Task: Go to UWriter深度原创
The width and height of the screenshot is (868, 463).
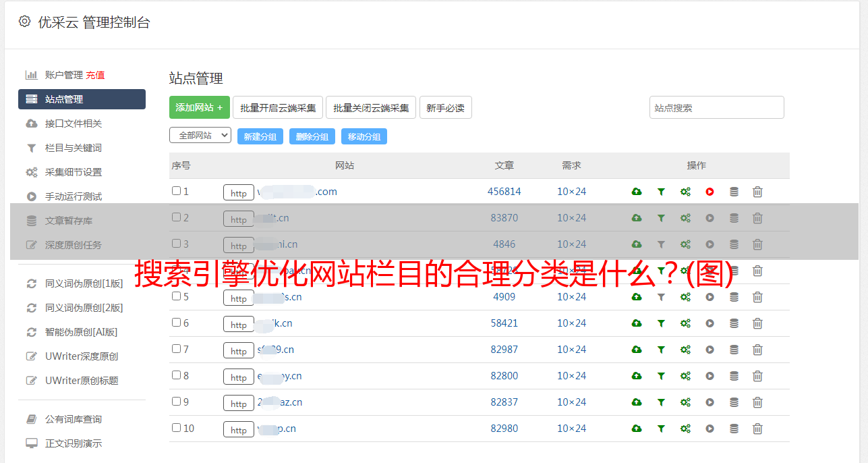Action: tap(82, 356)
